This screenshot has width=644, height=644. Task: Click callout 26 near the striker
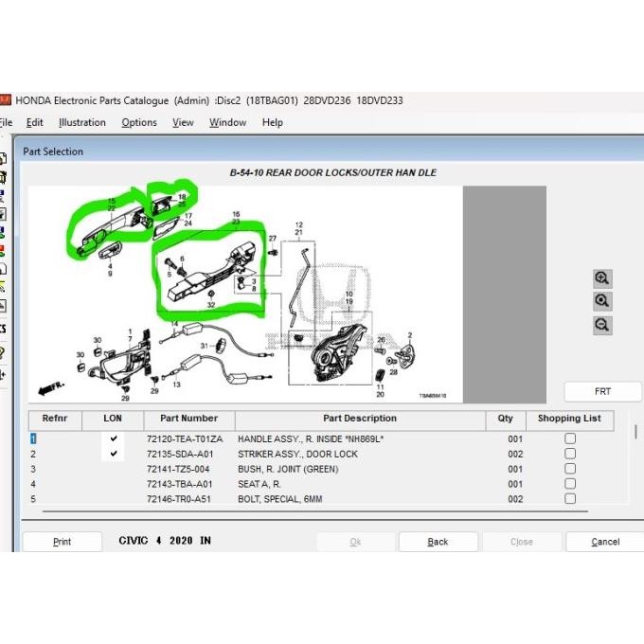click(382, 340)
